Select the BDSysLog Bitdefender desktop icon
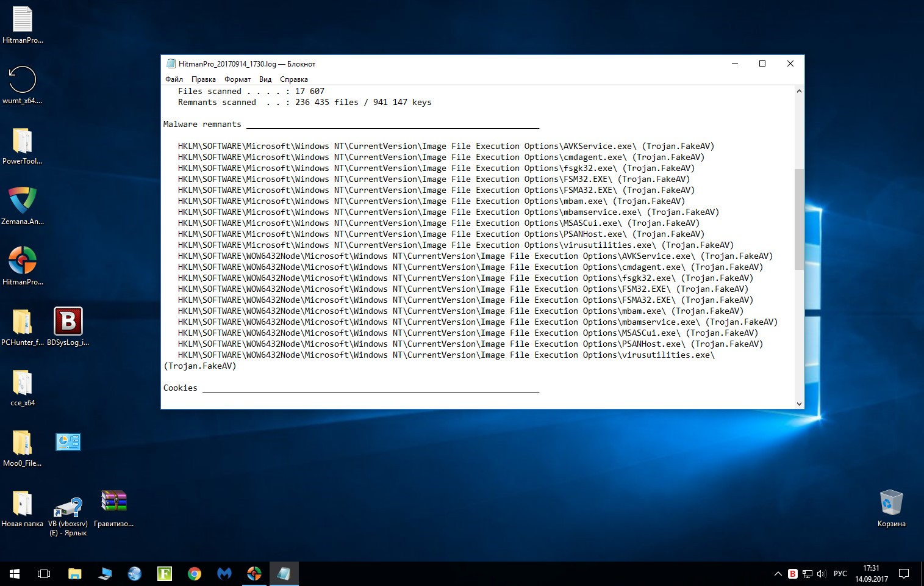 tap(68, 322)
